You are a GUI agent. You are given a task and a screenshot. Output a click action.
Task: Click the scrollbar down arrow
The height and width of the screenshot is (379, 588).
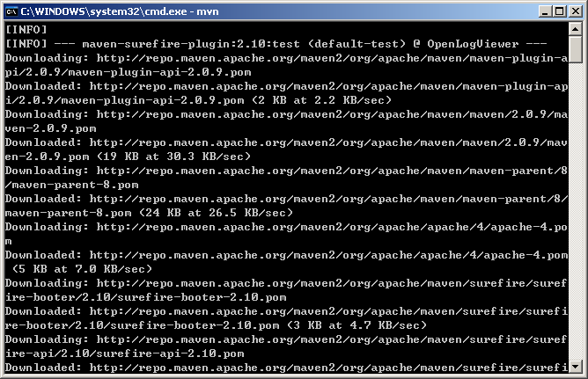(575, 367)
